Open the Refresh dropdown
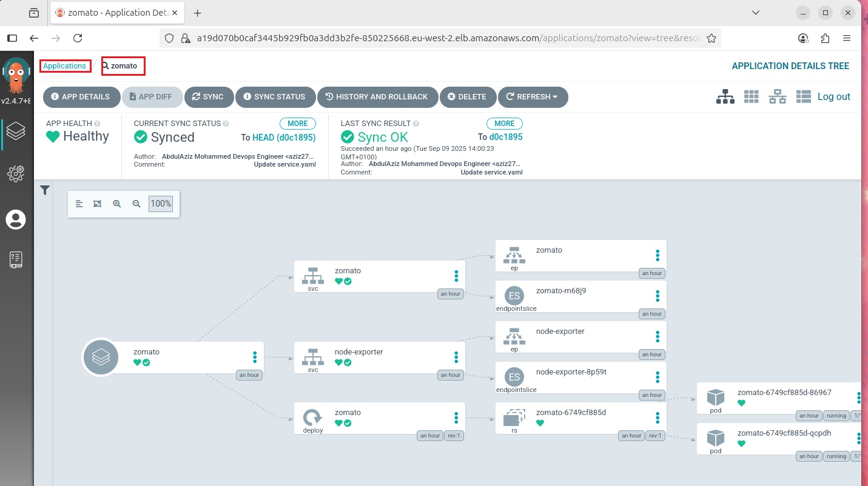868x486 pixels. pyautogui.click(x=533, y=97)
